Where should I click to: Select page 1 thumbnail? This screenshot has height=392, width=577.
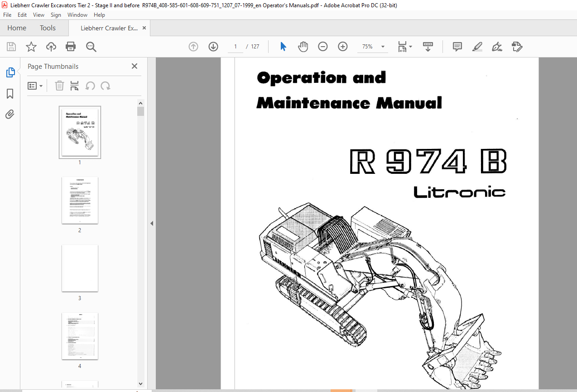[80, 132]
